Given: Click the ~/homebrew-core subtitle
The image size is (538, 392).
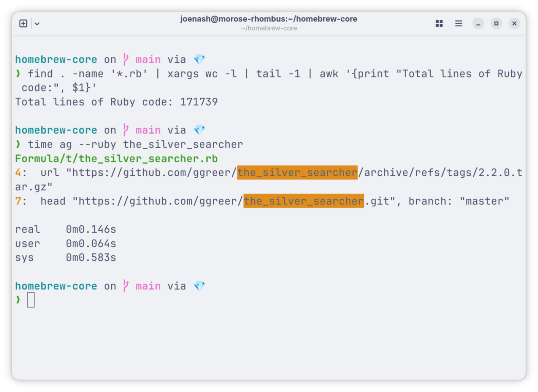Looking at the screenshot, I should (x=269, y=28).
